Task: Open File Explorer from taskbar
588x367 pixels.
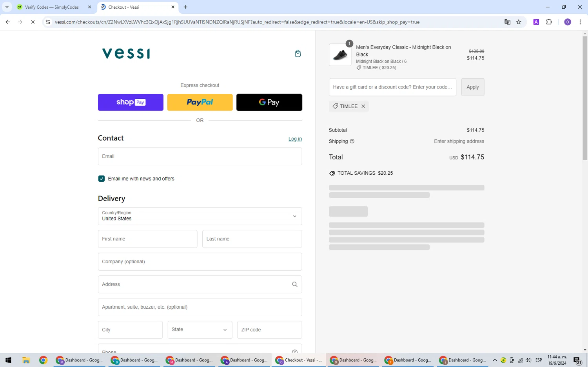Action: [26, 360]
